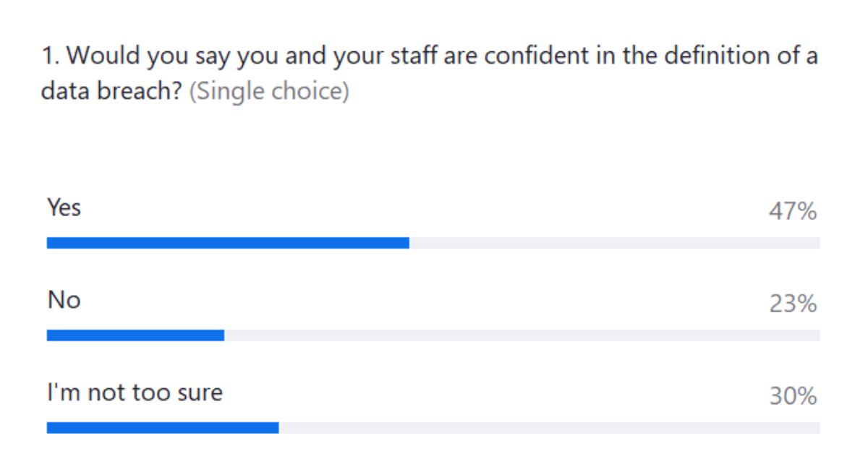Select the "I'm not too sure" label
Viewport: 868px width, 475px height.
(x=135, y=393)
